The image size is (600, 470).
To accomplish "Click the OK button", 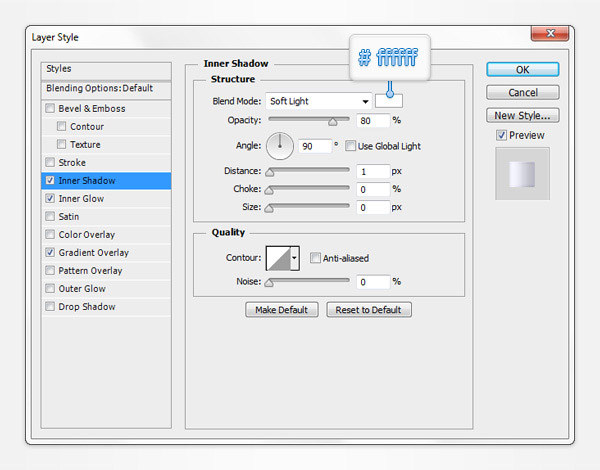I will click(x=523, y=70).
